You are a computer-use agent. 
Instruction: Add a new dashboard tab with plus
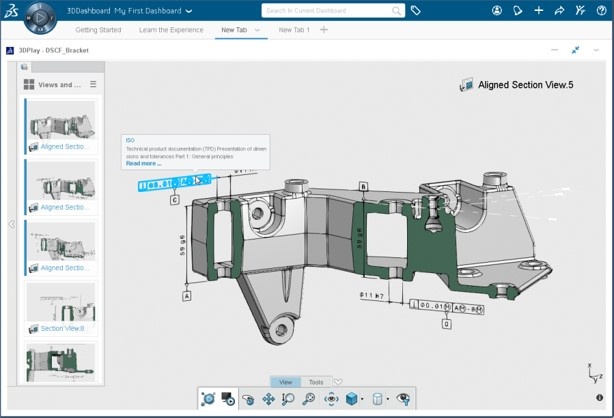click(324, 29)
